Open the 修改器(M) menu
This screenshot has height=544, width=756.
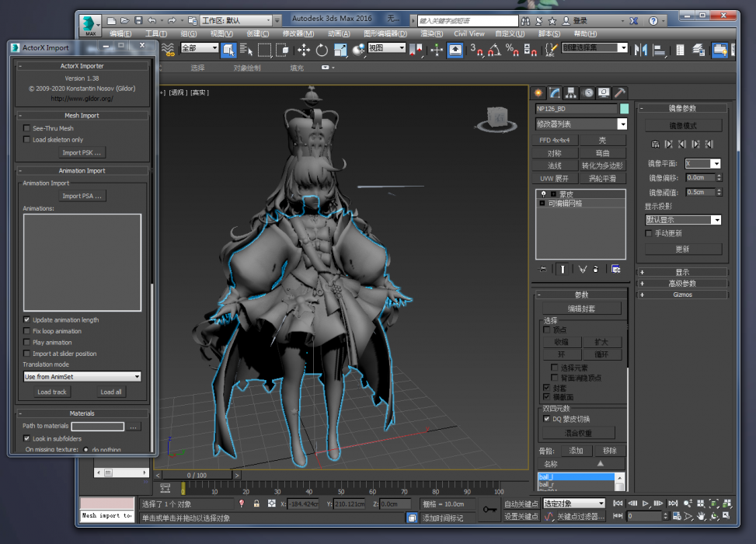(298, 33)
